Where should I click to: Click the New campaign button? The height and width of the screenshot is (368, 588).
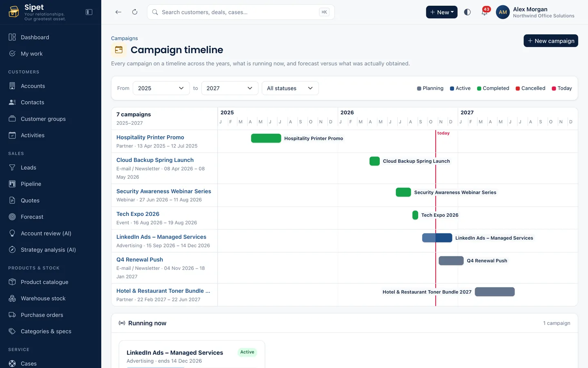551,41
